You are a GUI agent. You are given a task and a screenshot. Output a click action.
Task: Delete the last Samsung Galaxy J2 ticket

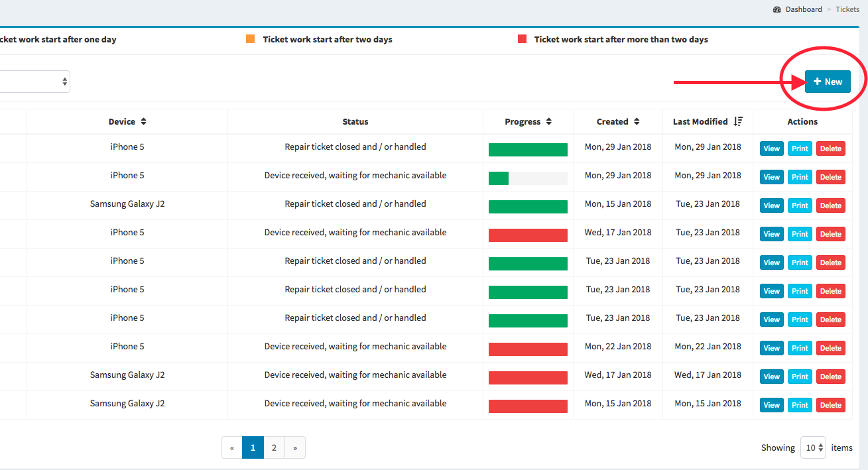click(x=830, y=405)
